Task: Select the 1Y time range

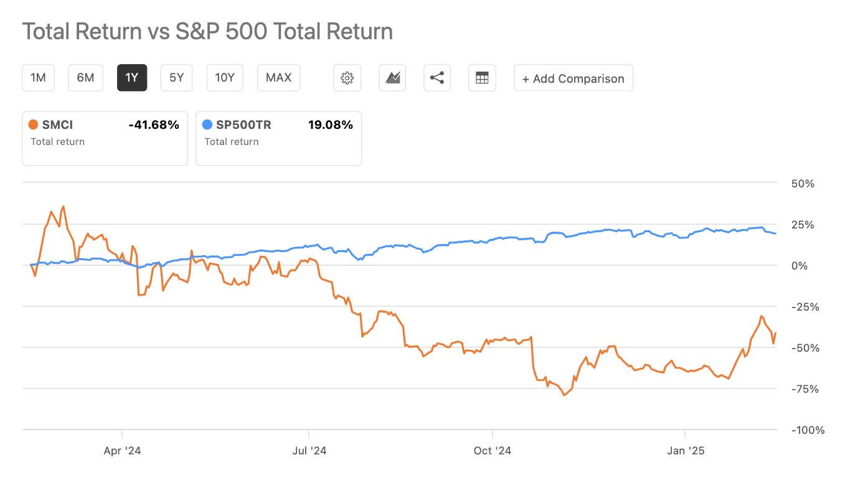Action: (x=132, y=77)
